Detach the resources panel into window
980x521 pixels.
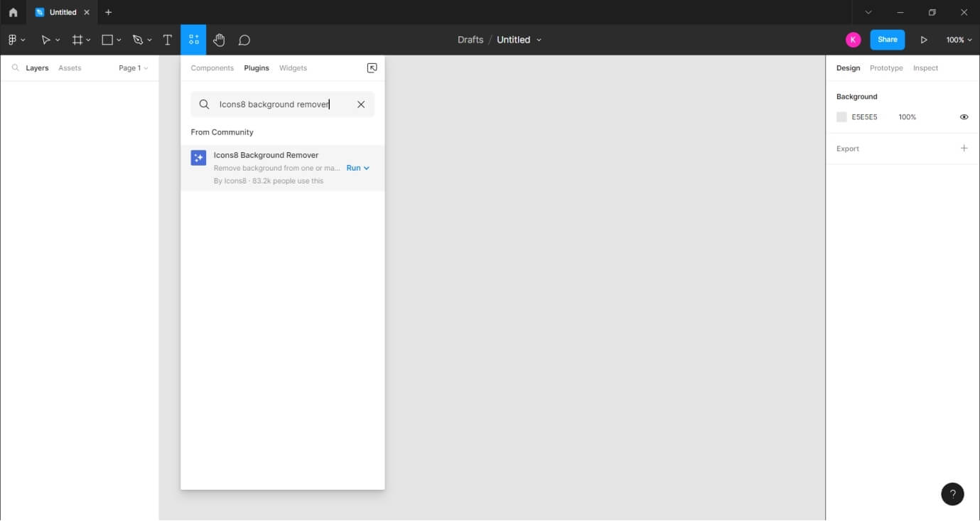pos(372,68)
